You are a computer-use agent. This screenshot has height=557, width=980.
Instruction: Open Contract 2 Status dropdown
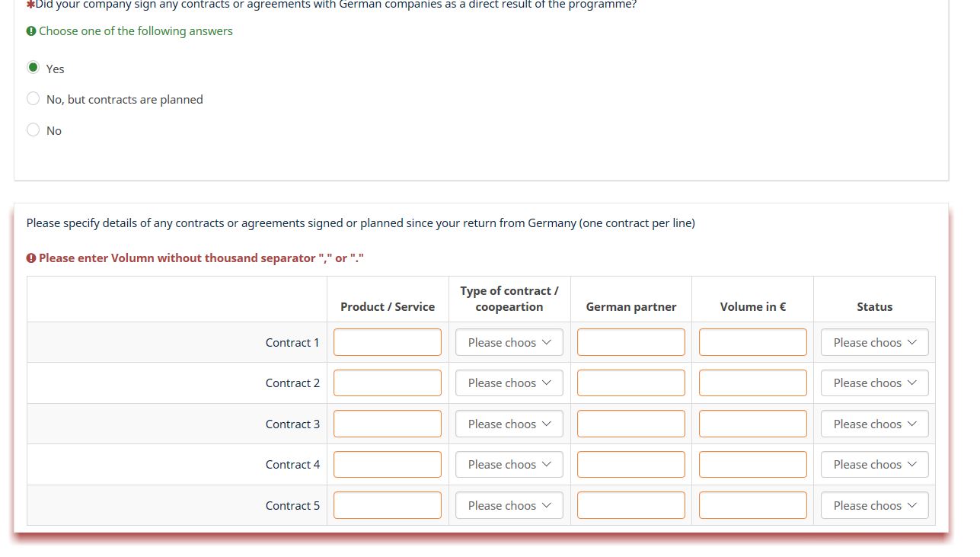874,383
